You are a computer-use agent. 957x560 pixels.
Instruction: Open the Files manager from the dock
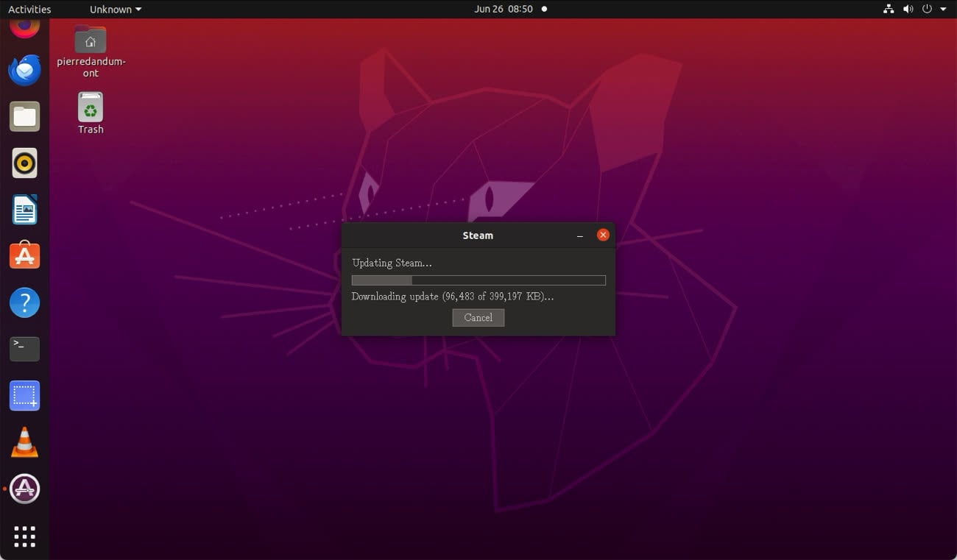24,117
